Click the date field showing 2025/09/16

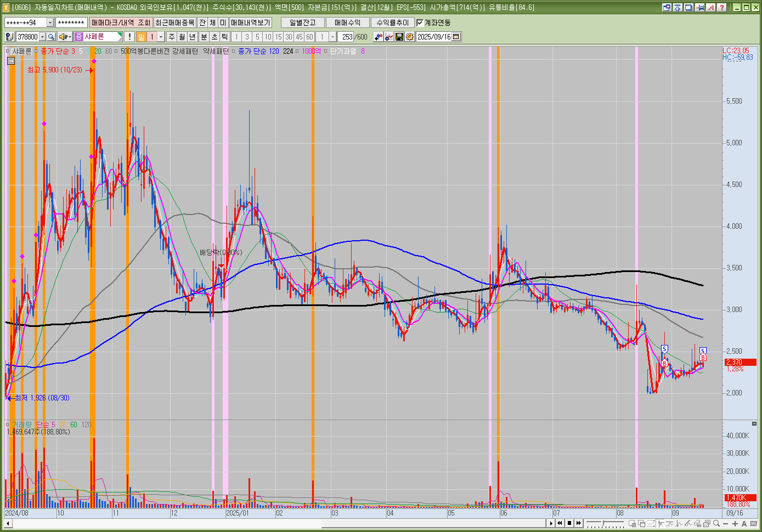coord(434,37)
